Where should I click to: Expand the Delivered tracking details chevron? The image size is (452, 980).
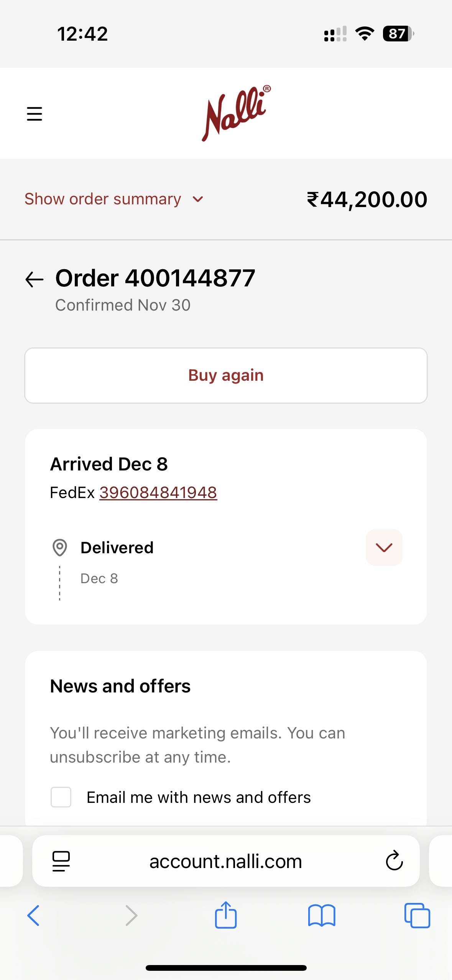384,548
